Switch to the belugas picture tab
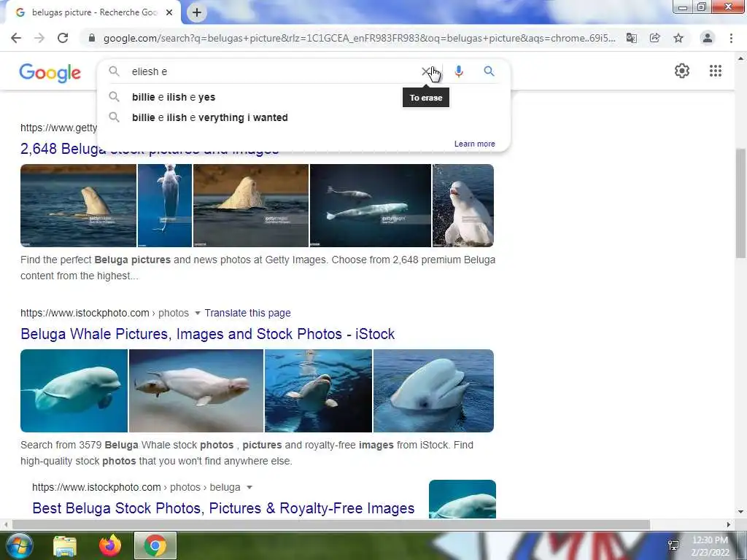The width and height of the screenshot is (747, 560). [x=94, y=12]
